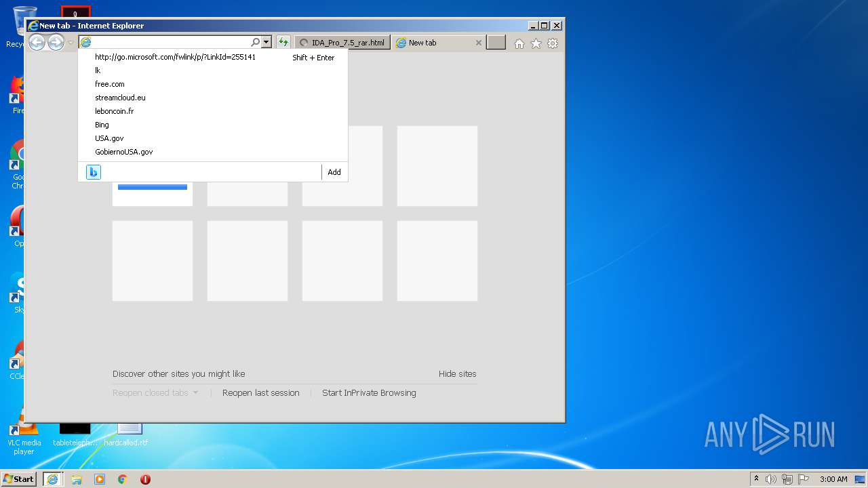Open the first frequent site tile with blue bar
This screenshot has height=488, width=868.
tap(153, 194)
